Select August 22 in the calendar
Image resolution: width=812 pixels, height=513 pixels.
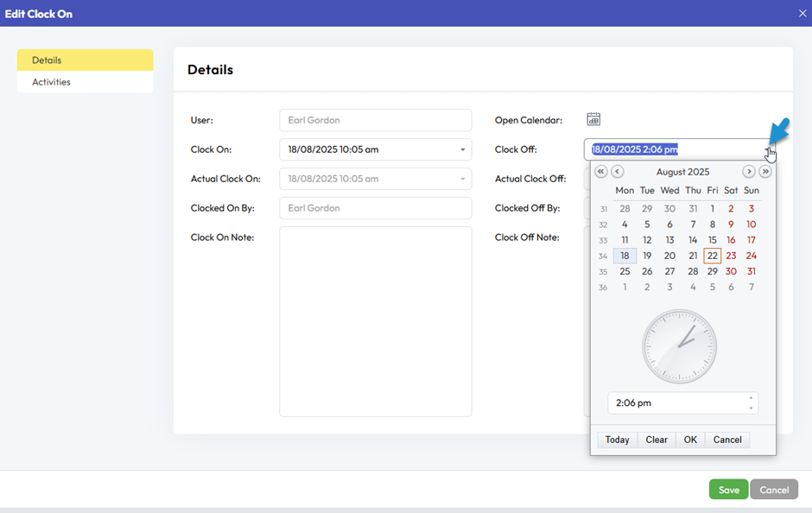pos(712,256)
